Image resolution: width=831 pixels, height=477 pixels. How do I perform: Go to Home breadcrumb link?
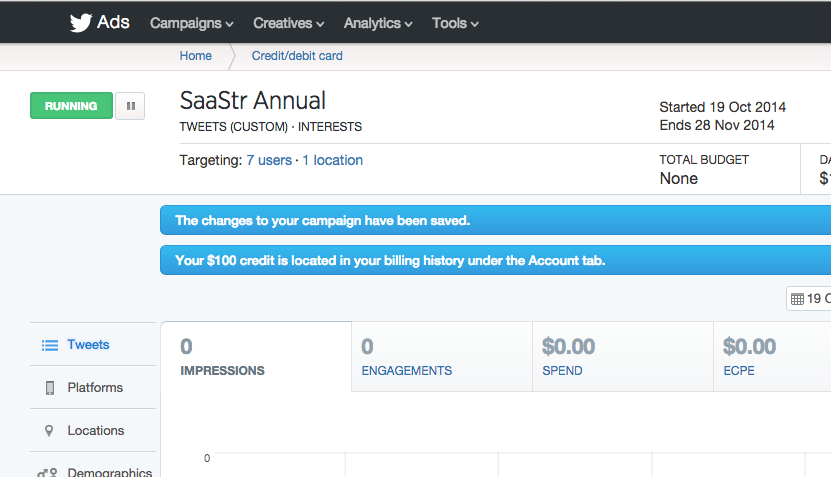(x=196, y=56)
